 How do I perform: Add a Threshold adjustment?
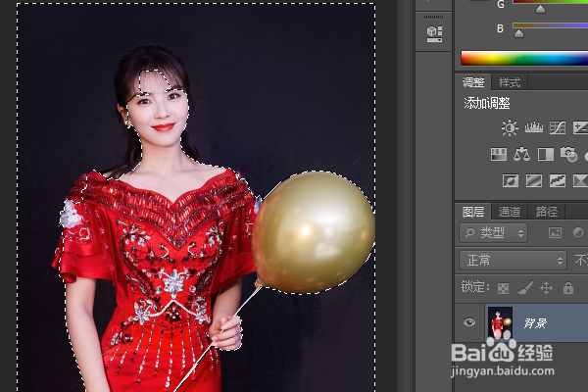click(558, 180)
